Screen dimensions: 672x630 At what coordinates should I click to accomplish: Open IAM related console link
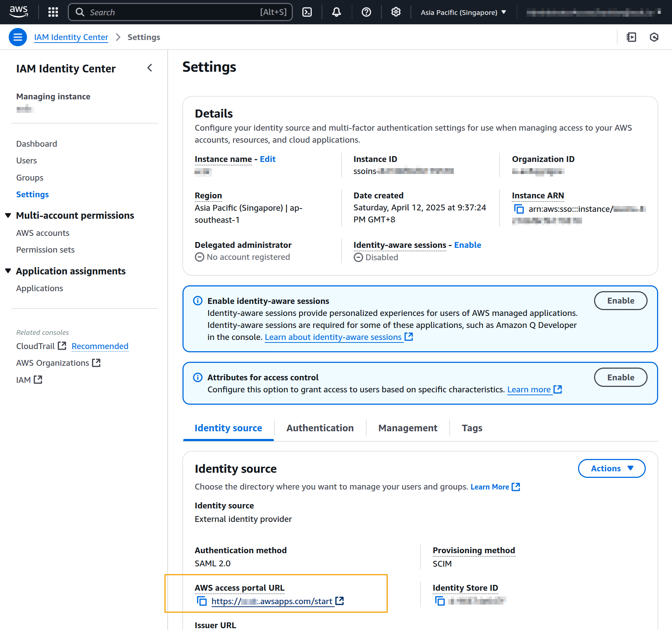(x=29, y=380)
